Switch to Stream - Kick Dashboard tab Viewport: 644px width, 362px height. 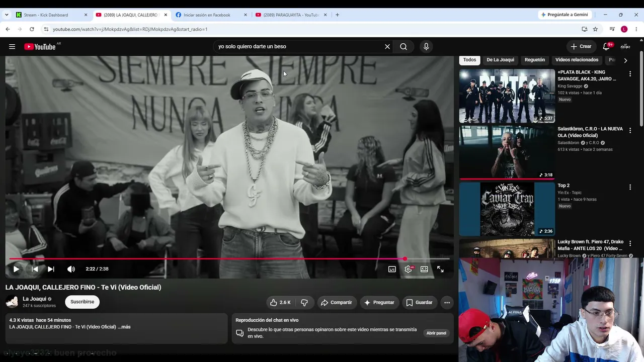50,15
